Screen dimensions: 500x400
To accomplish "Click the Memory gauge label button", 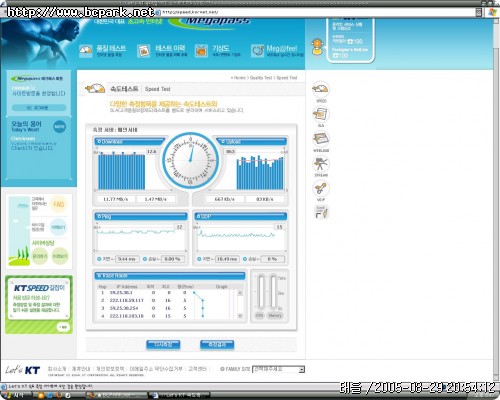I will [275, 315].
